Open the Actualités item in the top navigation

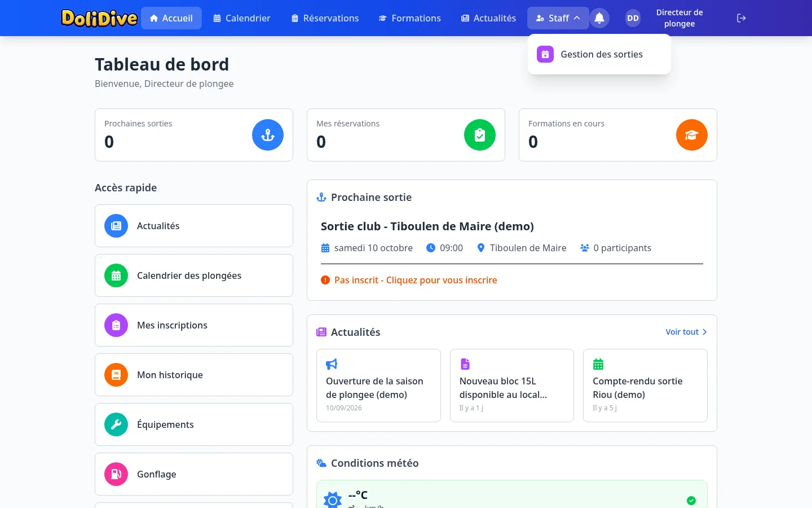[x=489, y=18]
